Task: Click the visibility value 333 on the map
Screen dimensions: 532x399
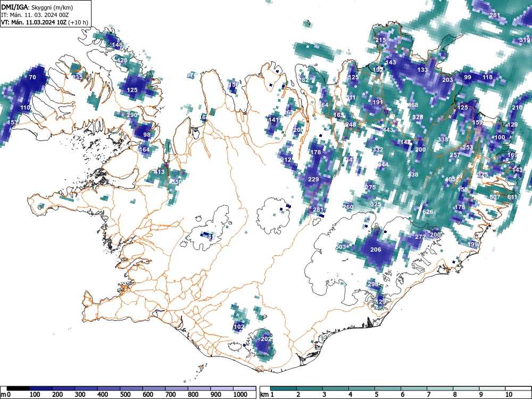Action: (443, 139)
